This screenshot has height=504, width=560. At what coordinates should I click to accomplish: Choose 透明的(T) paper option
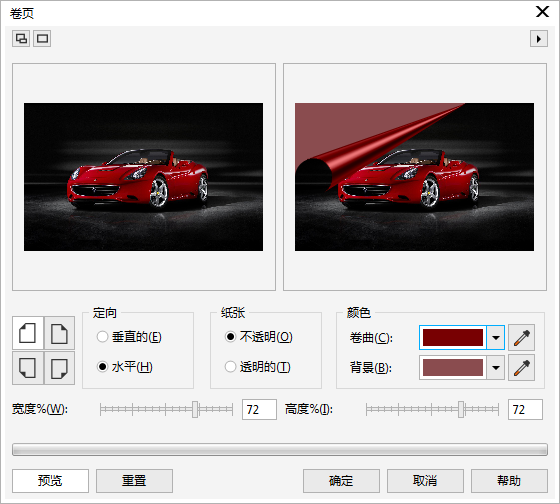coord(258,367)
